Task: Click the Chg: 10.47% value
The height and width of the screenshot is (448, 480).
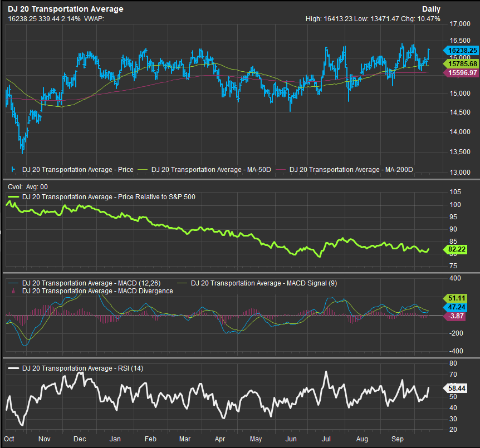Action: (x=420, y=19)
